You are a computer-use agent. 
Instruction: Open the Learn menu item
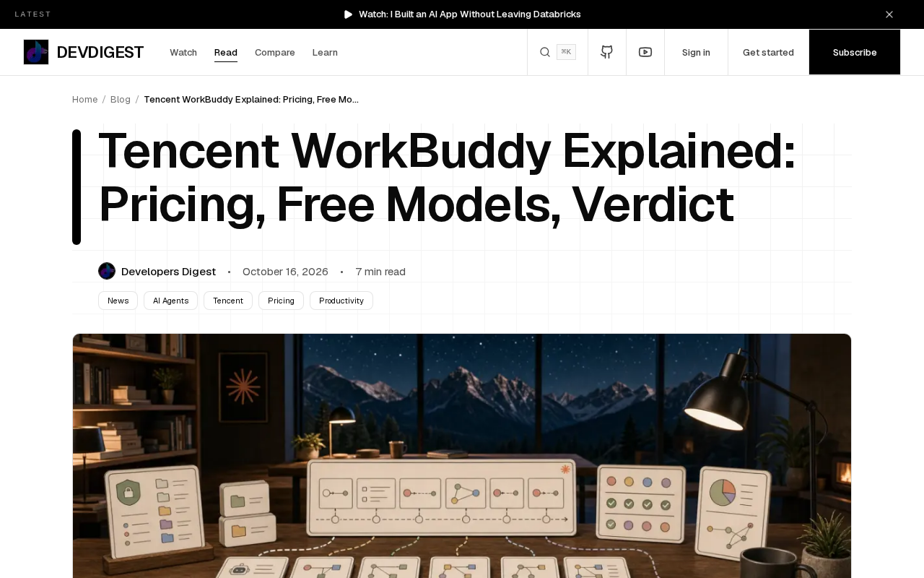(325, 52)
